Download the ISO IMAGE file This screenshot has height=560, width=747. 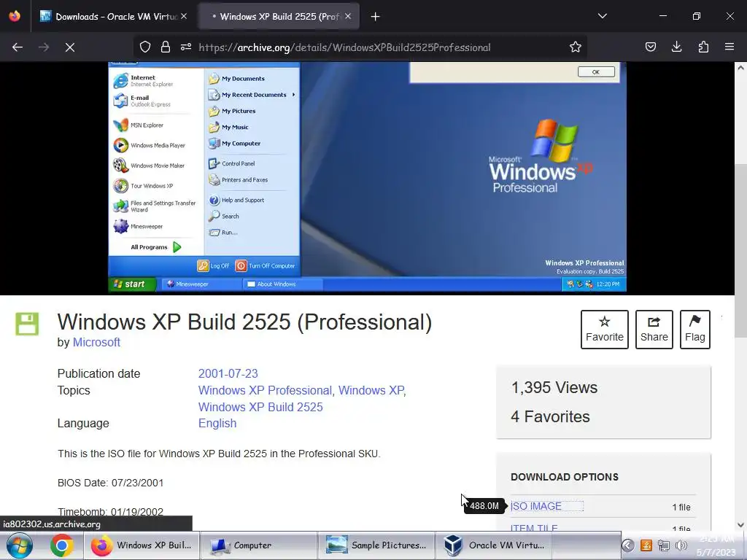pyautogui.click(x=536, y=506)
